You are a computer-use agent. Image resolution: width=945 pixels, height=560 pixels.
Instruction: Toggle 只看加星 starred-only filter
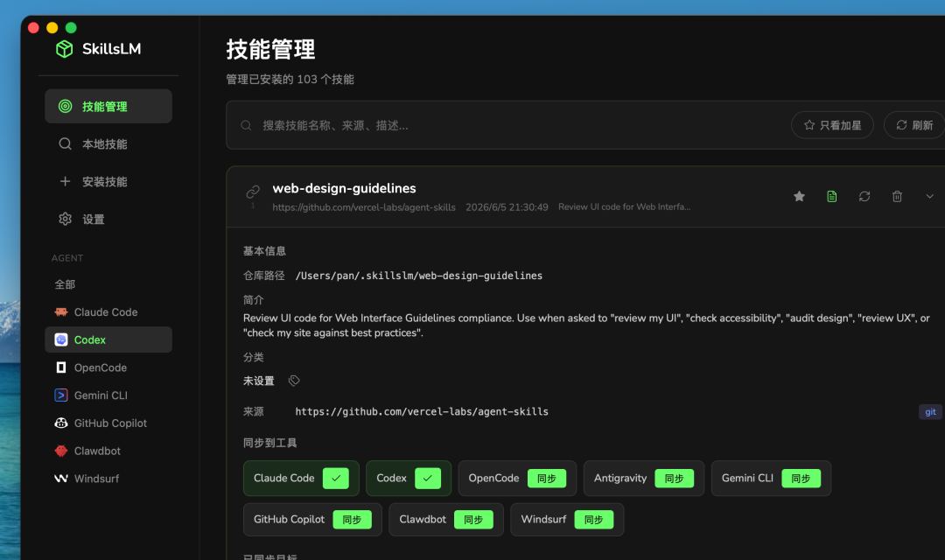[832, 125]
